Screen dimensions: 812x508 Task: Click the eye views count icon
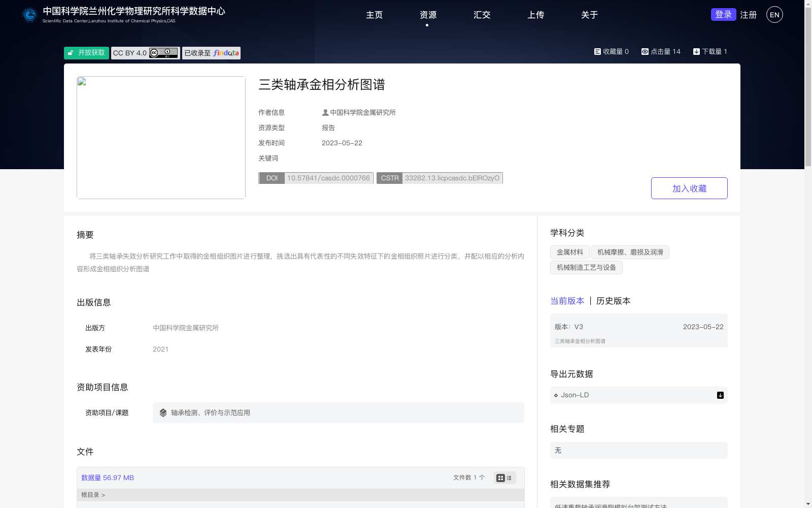pyautogui.click(x=645, y=51)
